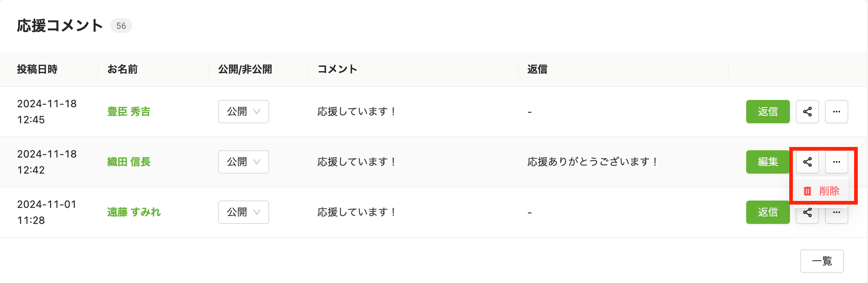This screenshot has height=283, width=868.
Task: Edit reply to 織田 信長 with 編集
Action: (768, 162)
